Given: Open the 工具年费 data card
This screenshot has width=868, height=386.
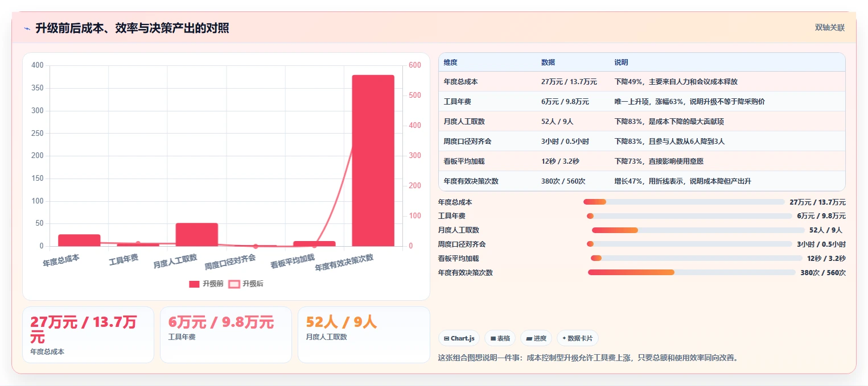Looking at the screenshot, I should tap(226, 335).
